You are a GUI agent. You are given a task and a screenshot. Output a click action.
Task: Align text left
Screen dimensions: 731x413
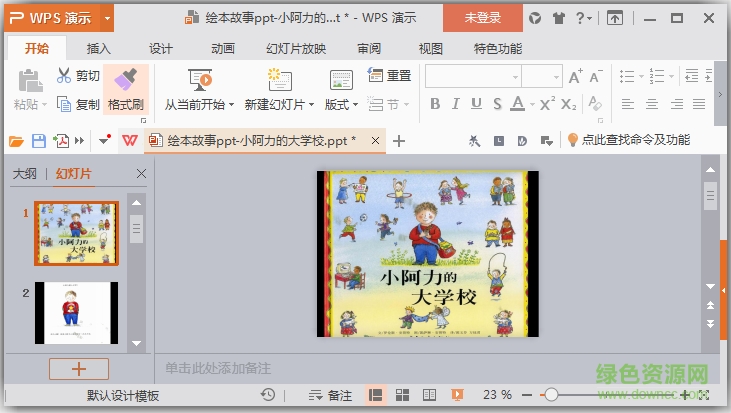(628, 103)
